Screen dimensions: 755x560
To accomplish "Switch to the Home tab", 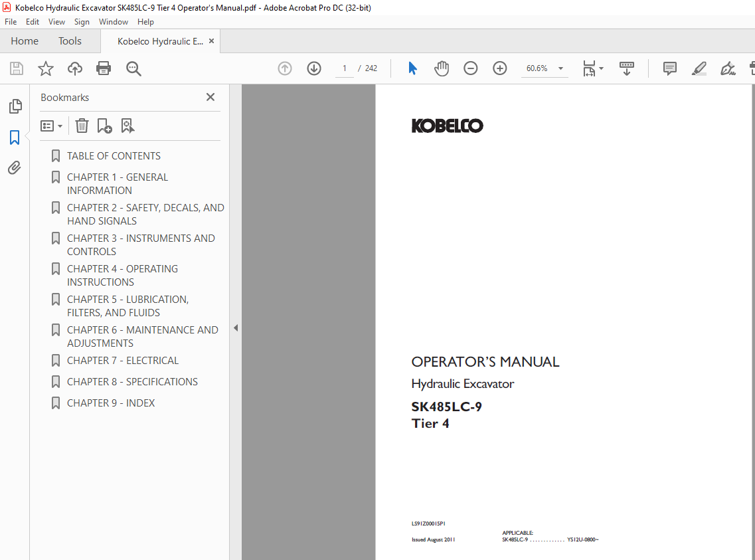I will click(25, 41).
